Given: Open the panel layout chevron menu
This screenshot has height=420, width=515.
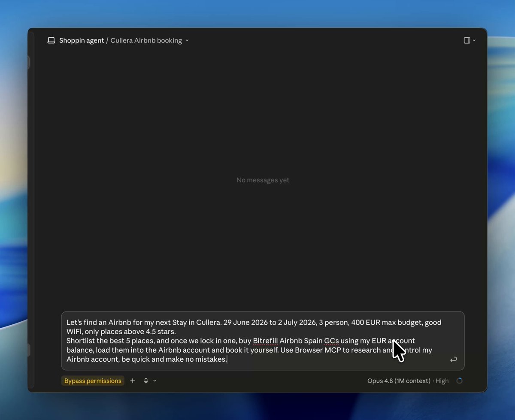Looking at the screenshot, I should click(x=474, y=40).
